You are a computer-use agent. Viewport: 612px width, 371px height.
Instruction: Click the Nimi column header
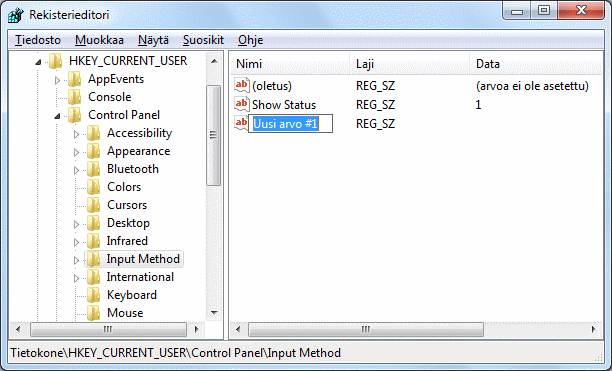[x=290, y=64]
